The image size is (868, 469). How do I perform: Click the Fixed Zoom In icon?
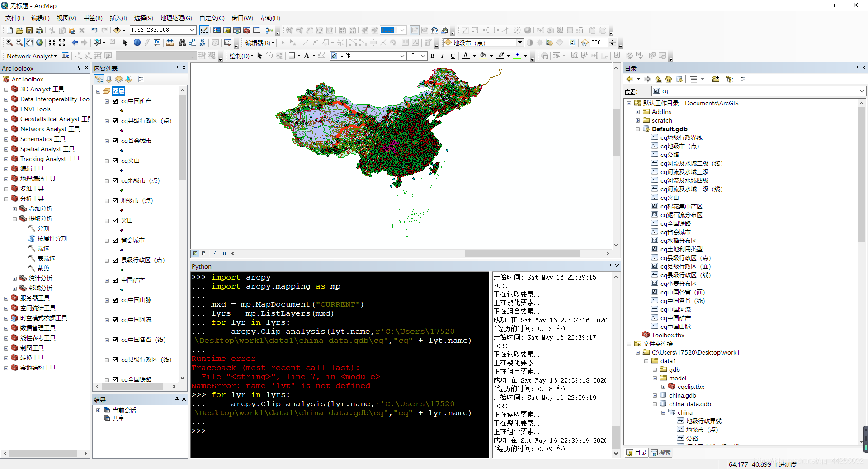tap(52, 43)
